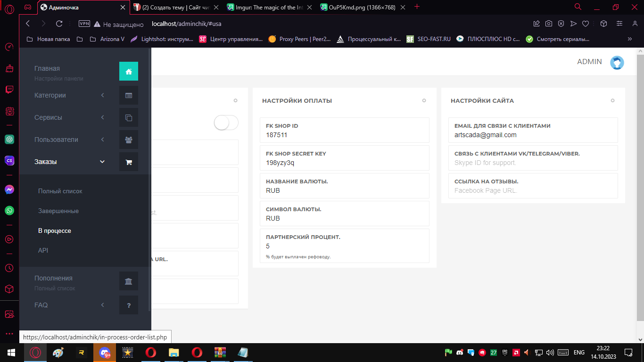Collapse Настройки сайта panel circle control
This screenshot has width=644, height=362.
(612, 100)
